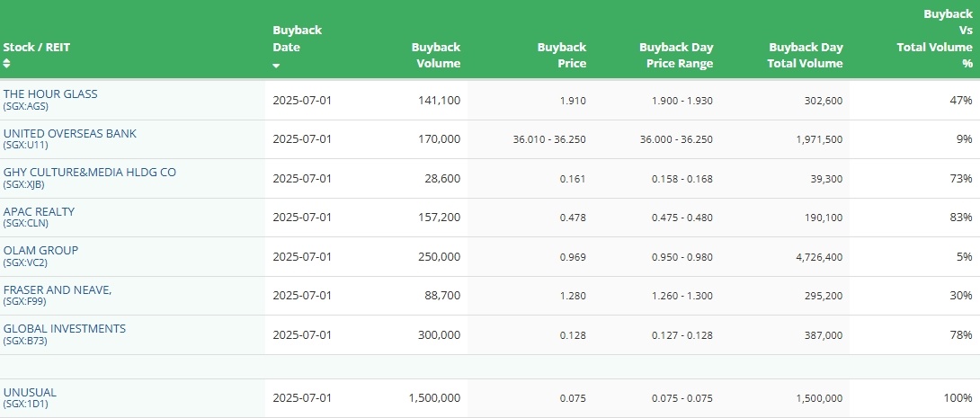Screen dimensions: 980x418
Task: Click buyback price 0.969
Action: 575,257
